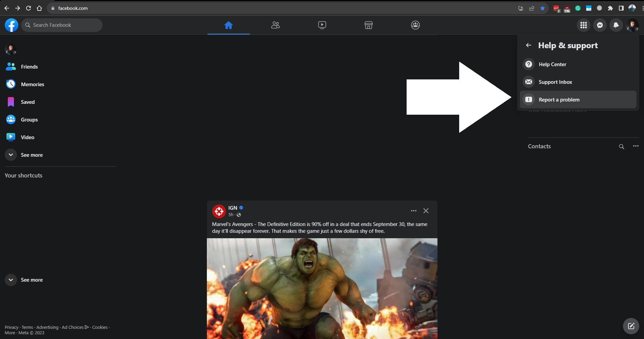Open the Home tab in the top navigation

[x=229, y=25]
